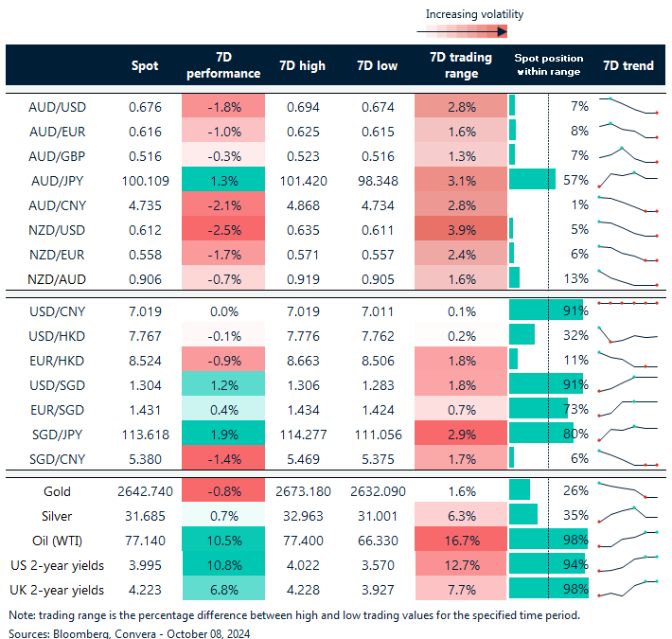Click the Silver 35% position bar

click(x=523, y=514)
